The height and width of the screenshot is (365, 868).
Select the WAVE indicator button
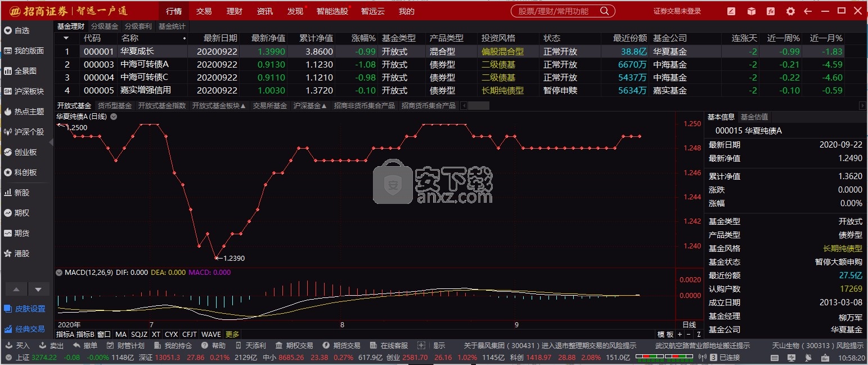click(x=211, y=334)
